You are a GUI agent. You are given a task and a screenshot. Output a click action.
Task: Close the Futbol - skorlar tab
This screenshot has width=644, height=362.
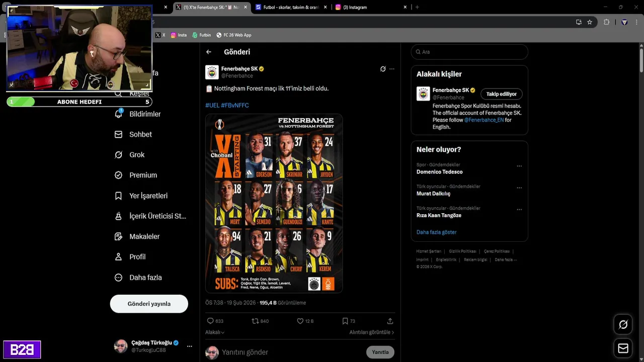tap(326, 7)
